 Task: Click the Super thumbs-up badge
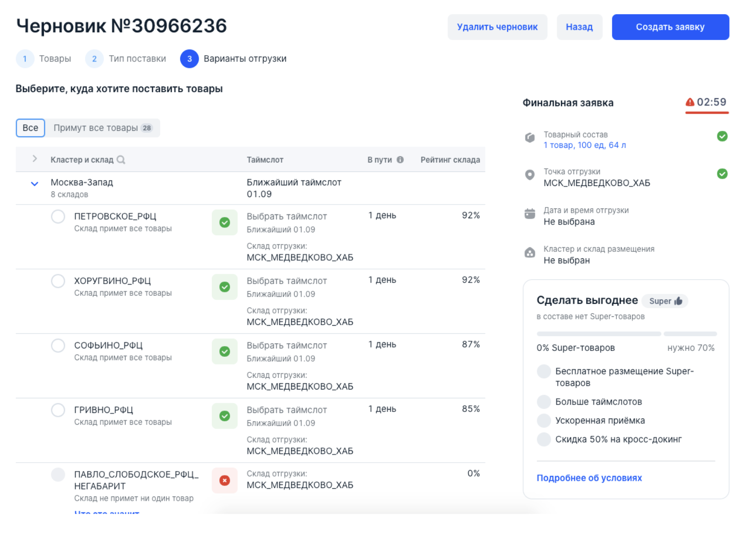click(665, 301)
